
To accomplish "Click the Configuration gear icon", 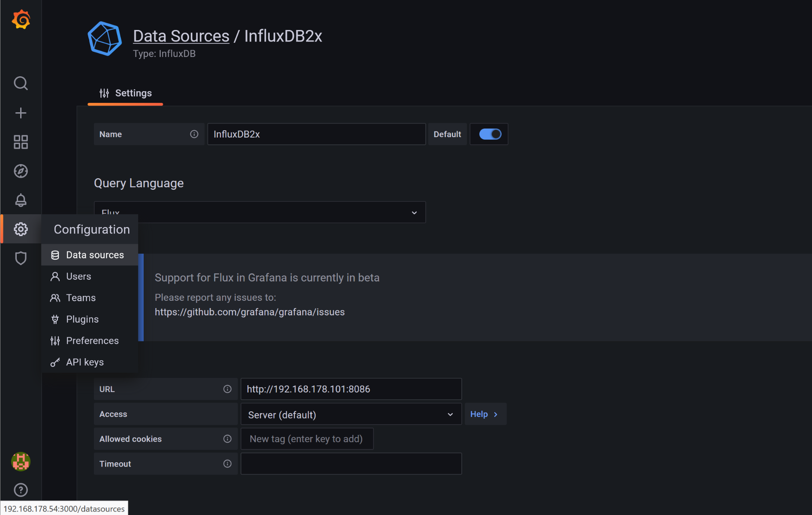I will tap(21, 229).
